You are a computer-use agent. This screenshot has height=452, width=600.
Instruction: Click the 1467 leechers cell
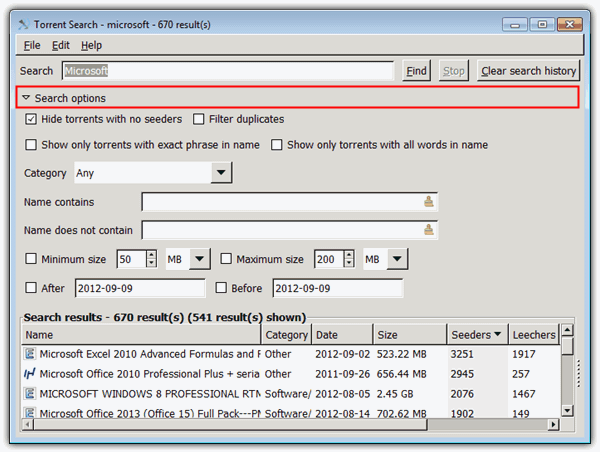tap(523, 394)
